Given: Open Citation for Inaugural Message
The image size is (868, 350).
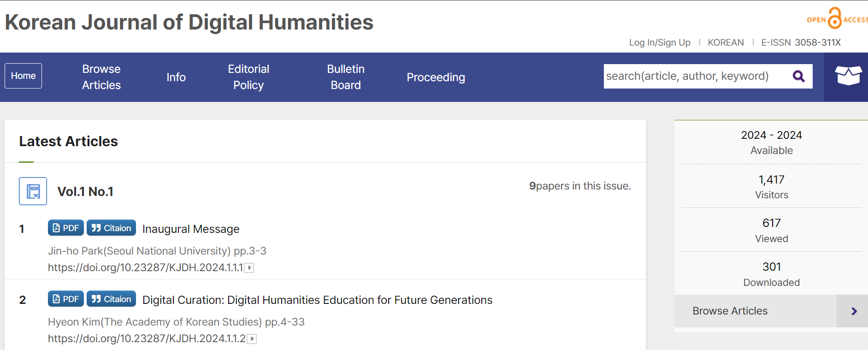Looking at the screenshot, I should (111, 228).
